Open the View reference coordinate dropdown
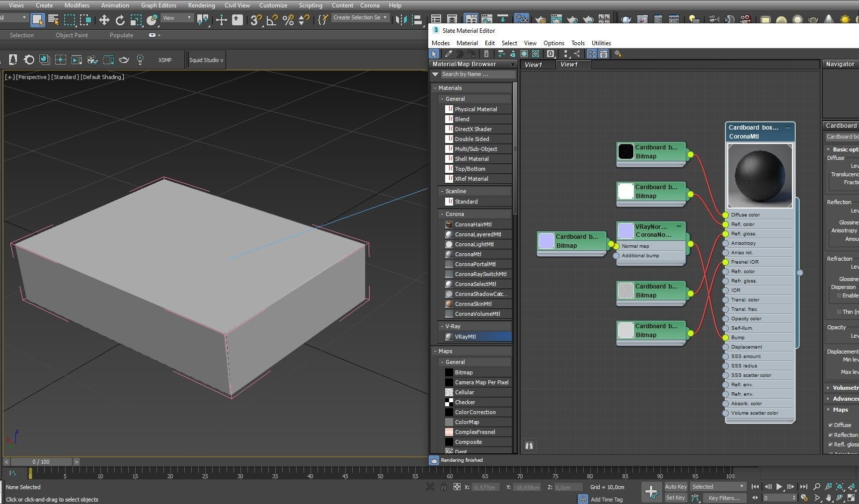859x504 pixels. click(177, 18)
